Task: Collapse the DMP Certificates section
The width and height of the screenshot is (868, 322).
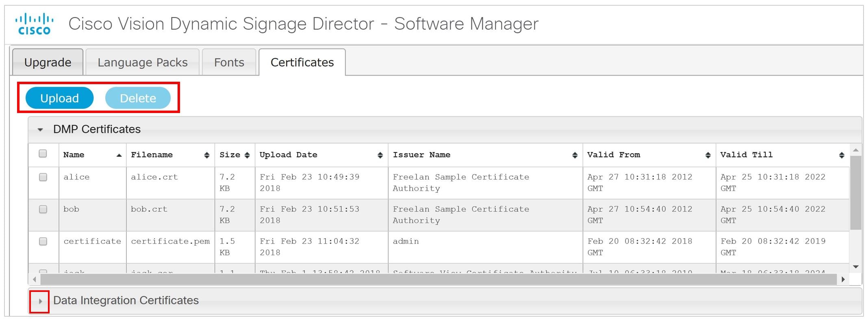Action: pos(40,130)
